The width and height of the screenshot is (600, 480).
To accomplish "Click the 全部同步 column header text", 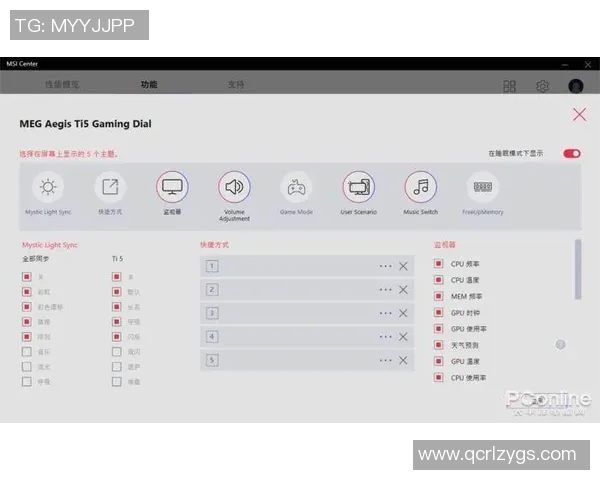I will [35, 259].
